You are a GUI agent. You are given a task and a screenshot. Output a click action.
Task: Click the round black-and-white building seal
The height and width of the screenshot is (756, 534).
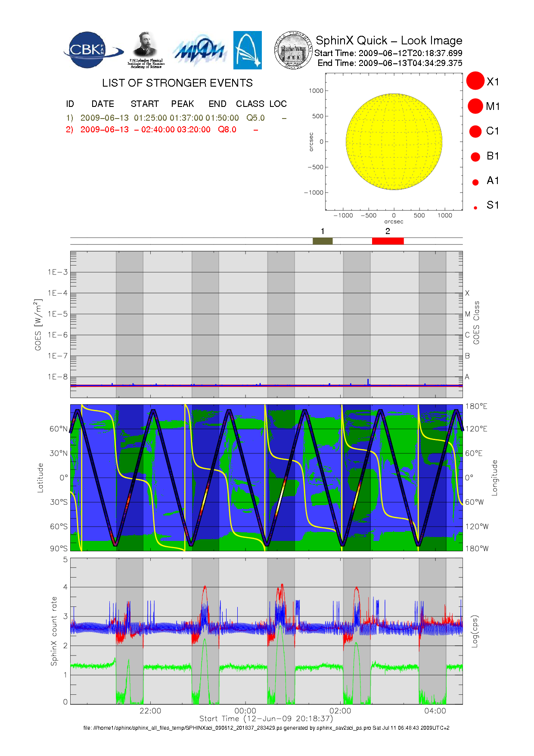point(293,50)
